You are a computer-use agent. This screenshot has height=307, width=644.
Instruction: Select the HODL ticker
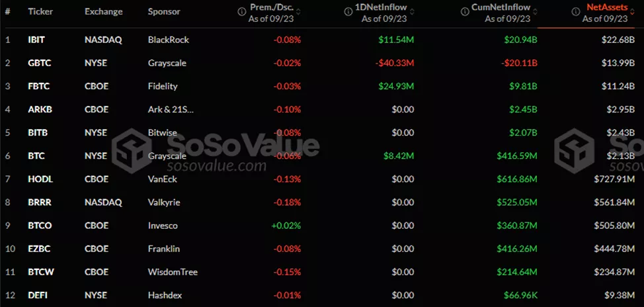(39, 179)
